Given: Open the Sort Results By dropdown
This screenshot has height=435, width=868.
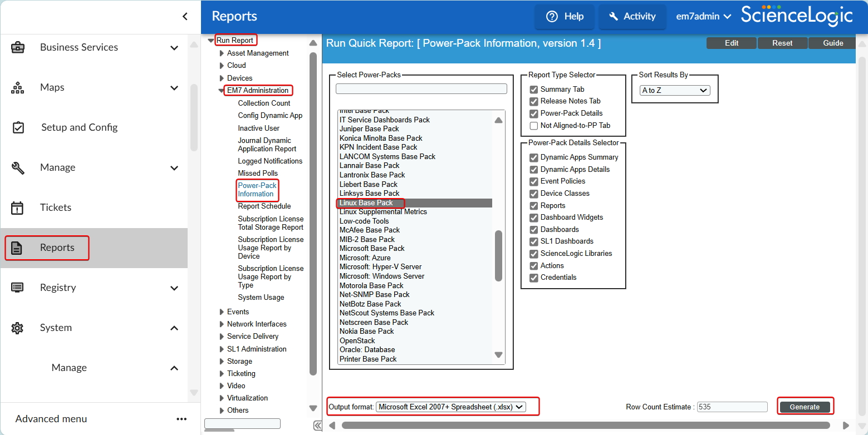Looking at the screenshot, I should (x=674, y=90).
